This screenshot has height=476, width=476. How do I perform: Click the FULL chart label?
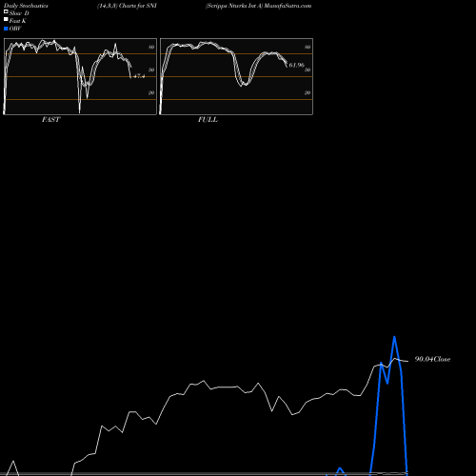208,119
